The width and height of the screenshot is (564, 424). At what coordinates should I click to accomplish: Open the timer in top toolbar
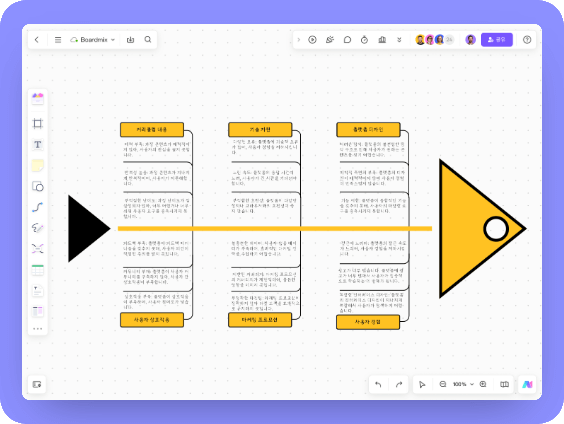pyautogui.click(x=364, y=40)
